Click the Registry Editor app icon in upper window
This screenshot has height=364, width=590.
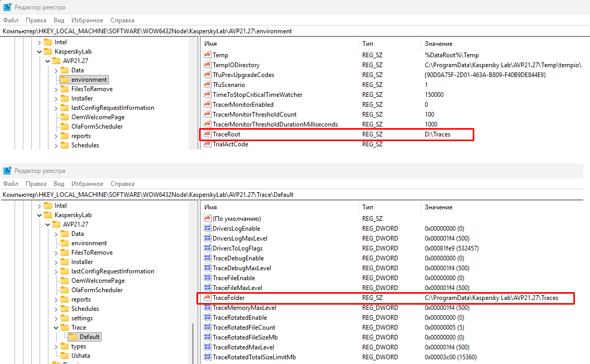pos(7,7)
